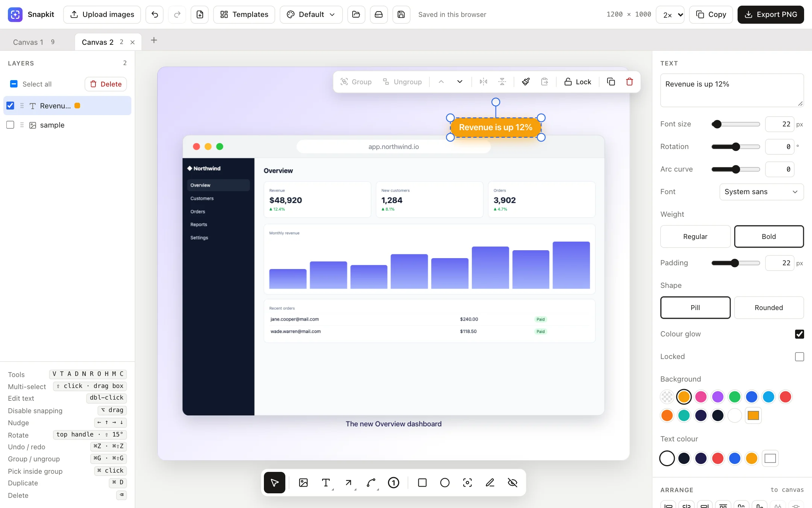Select the numbered step marker tool

pyautogui.click(x=394, y=482)
